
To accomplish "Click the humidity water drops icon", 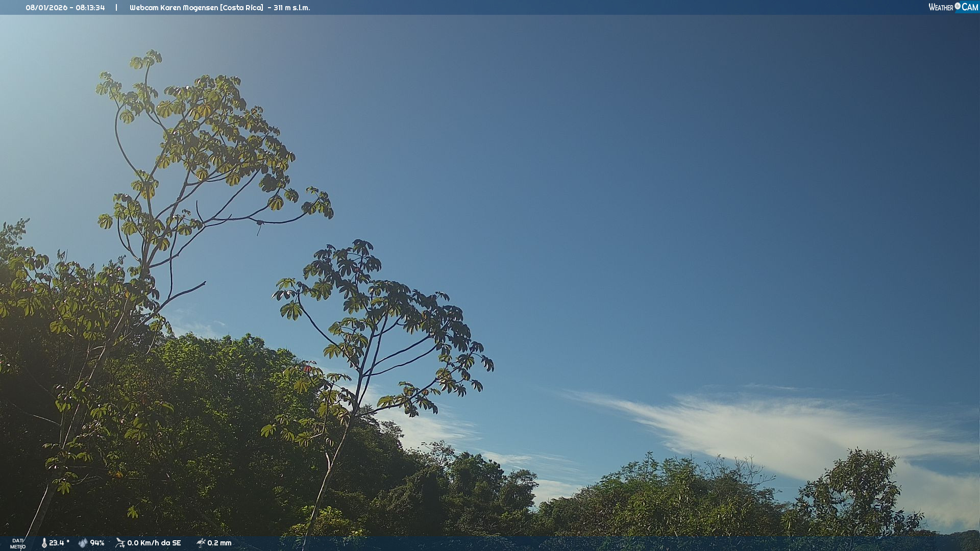I will click(x=83, y=543).
